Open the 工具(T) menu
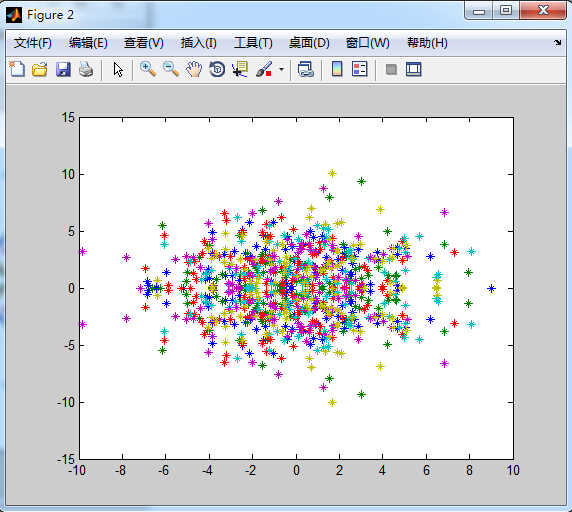572x512 pixels. click(x=253, y=43)
